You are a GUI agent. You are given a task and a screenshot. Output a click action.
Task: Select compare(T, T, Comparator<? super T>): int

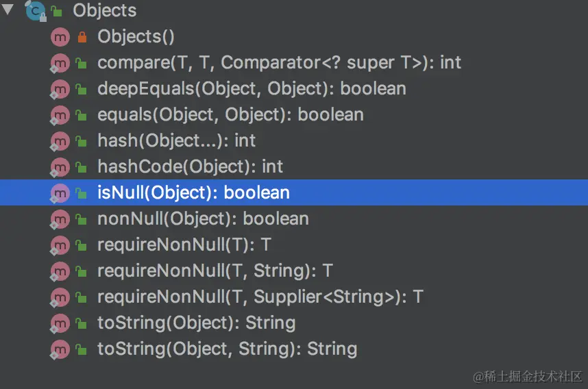point(279,62)
